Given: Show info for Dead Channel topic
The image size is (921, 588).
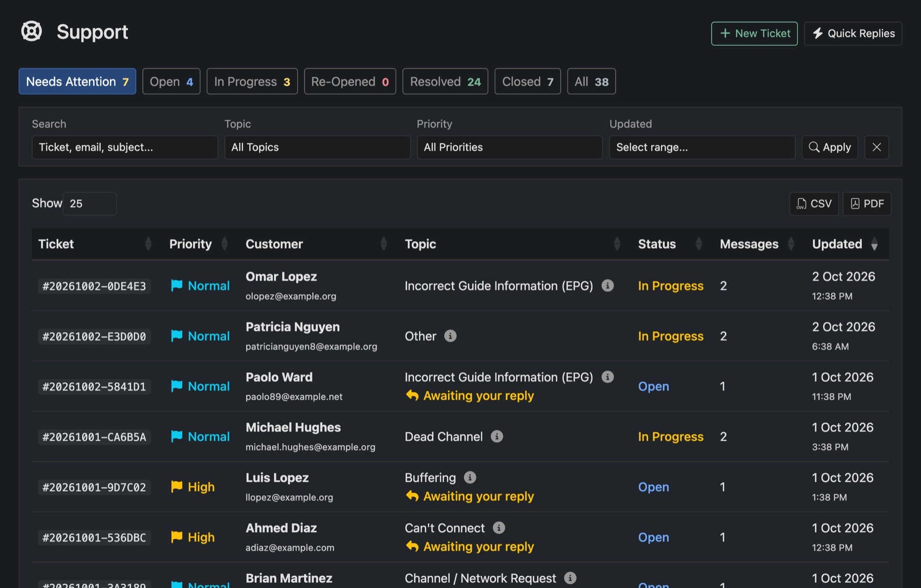Looking at the screenshot, I should (497, 436).
